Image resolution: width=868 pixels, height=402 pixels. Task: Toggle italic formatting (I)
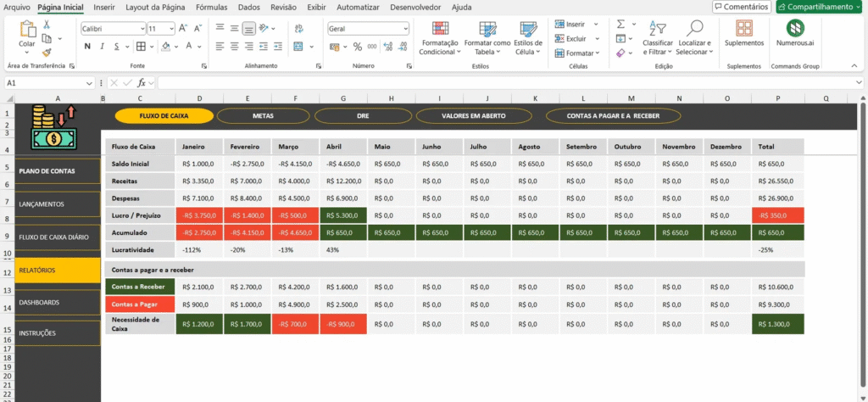pos(101,47)
